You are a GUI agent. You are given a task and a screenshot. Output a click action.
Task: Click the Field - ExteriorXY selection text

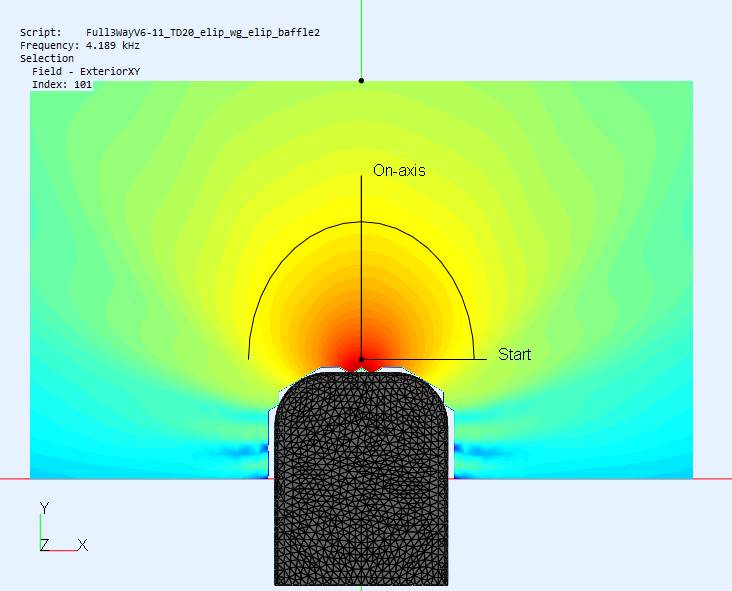click(86, 71)
